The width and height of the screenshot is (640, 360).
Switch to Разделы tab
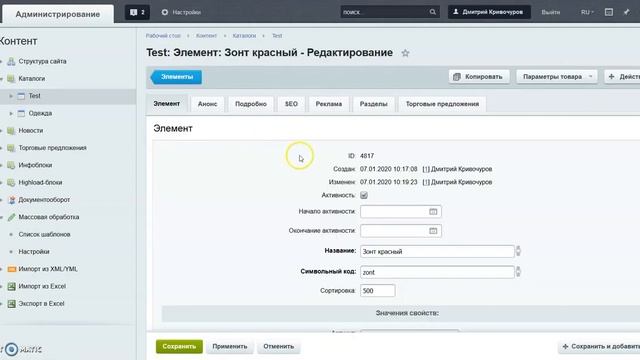(373, 104)
